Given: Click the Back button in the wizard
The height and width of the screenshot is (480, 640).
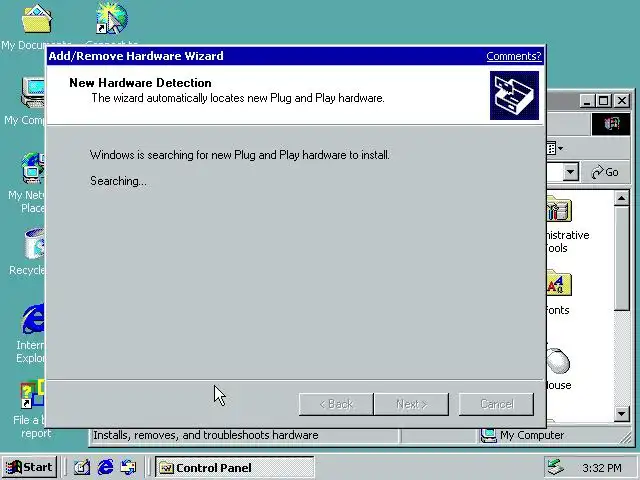Looking at the screenshot, I should click(336, 404).
